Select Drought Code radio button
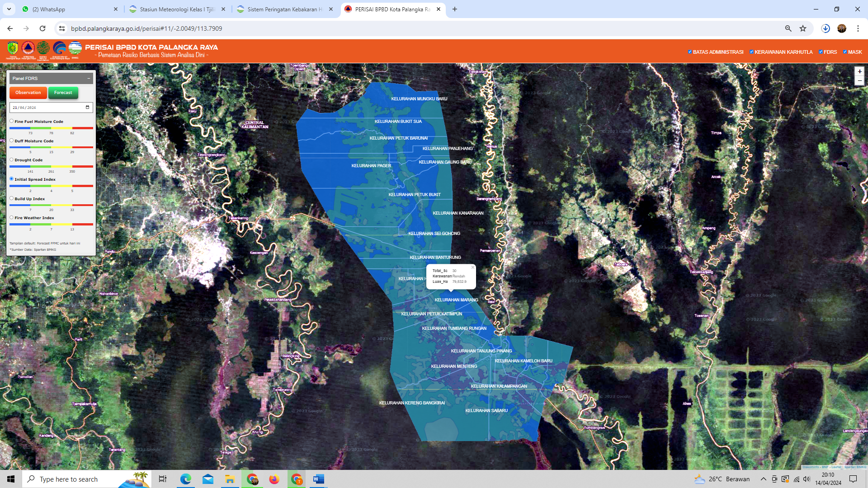 coord(12,160)
